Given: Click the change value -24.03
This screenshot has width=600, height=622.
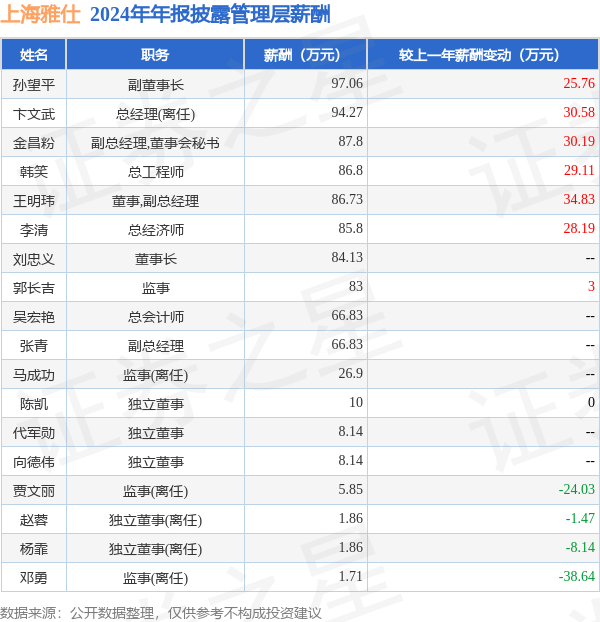Looking at the screenshot, I should pos(577,489).
